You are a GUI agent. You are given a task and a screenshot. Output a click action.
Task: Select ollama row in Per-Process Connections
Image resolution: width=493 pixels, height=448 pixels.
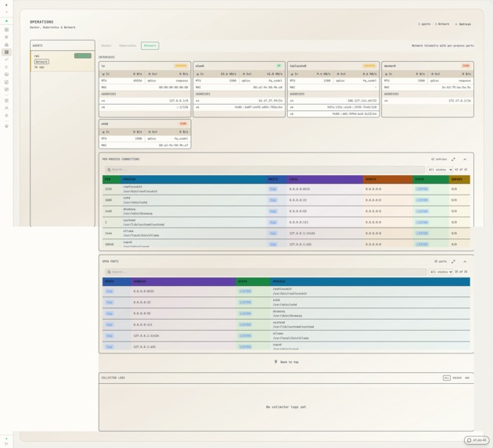click(x=286, y=234)
